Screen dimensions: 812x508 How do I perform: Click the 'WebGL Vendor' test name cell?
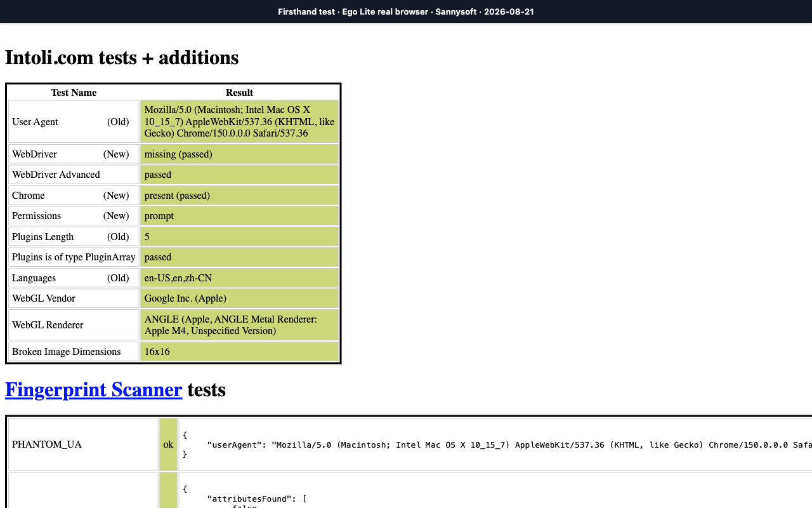[74, 298]
